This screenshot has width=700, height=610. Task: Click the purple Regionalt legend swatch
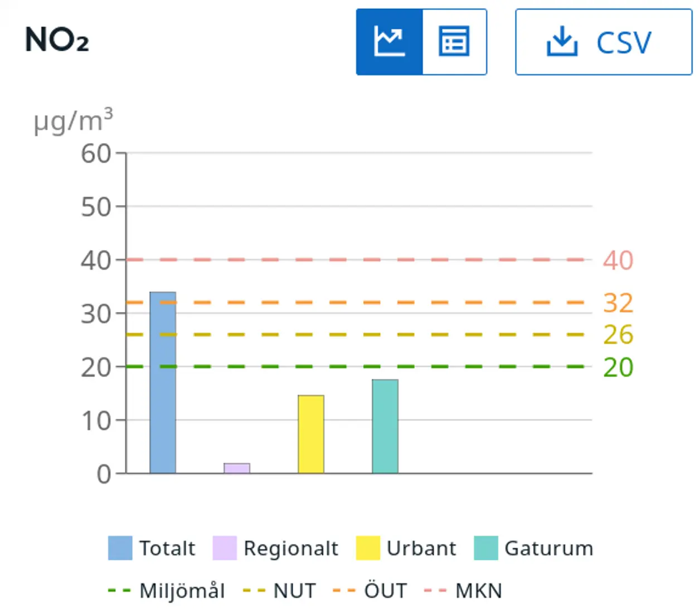tap(225, 548)
